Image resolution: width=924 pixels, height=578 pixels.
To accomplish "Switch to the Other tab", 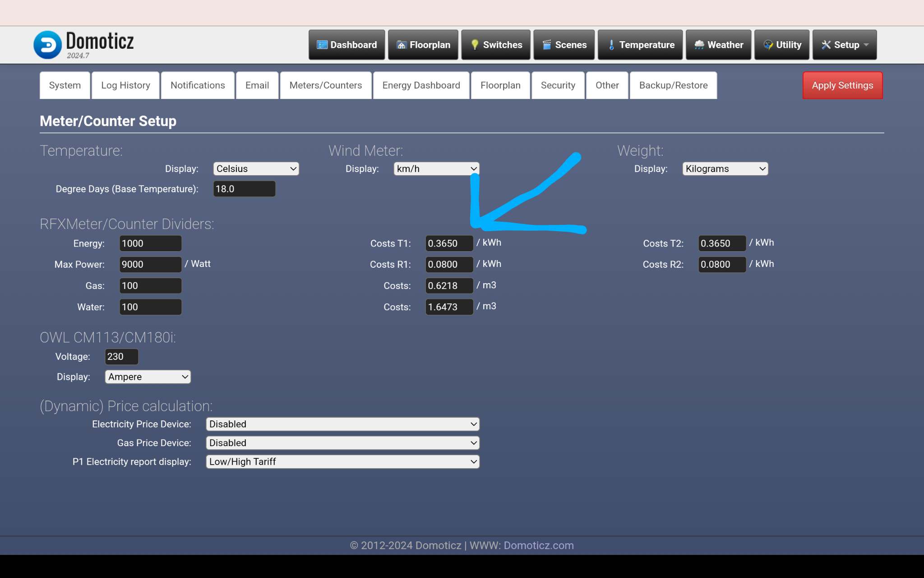I will 607,85.
